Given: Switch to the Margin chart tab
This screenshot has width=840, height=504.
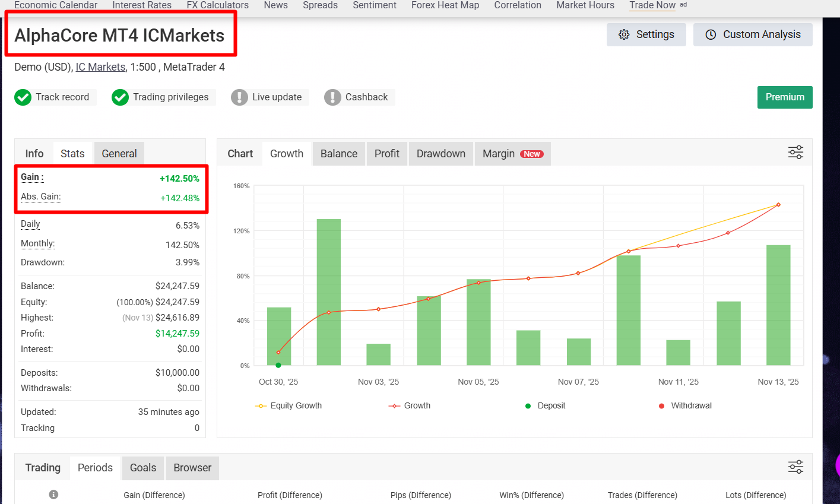Looking at the screenshot, I should tap(513, 154).
